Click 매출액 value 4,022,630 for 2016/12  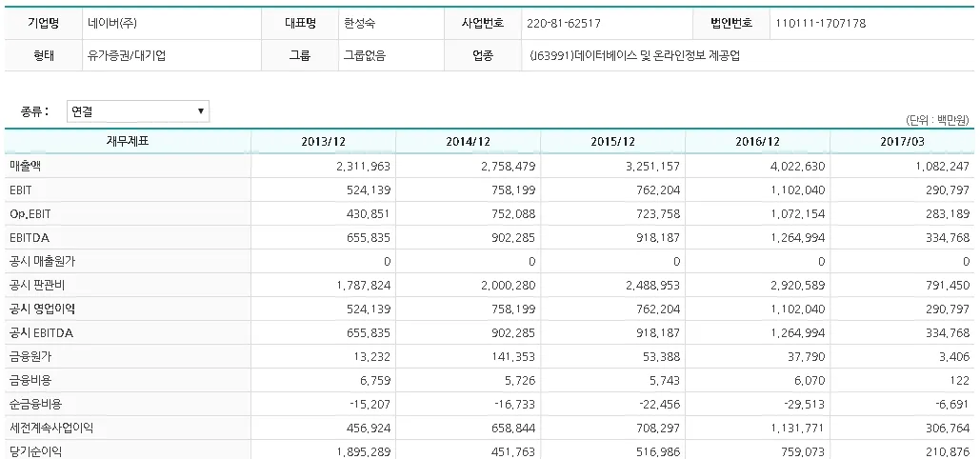[x=796, y=166]
